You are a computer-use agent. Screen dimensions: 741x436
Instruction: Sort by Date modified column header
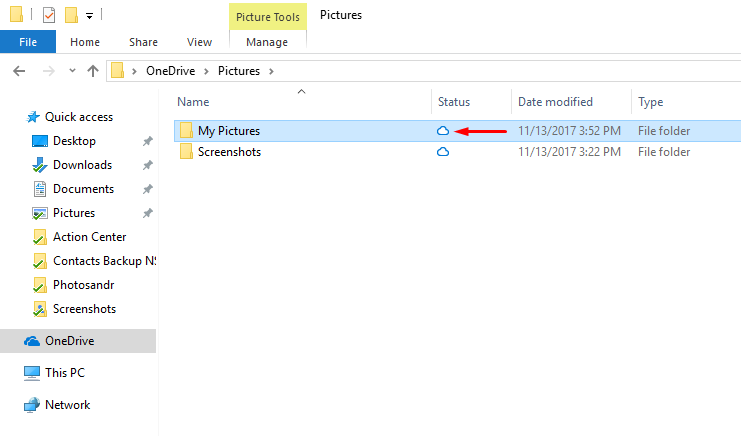(555, 102)
